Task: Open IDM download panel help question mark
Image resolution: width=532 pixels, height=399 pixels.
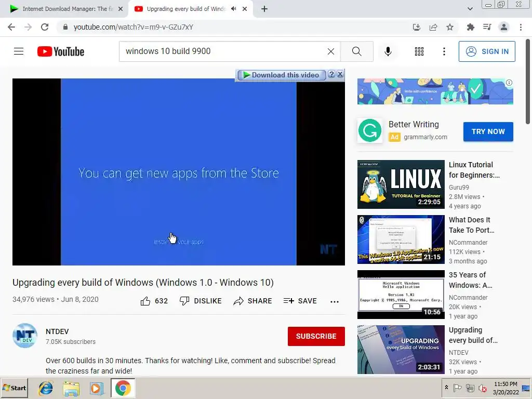Action: click(331, 74)
